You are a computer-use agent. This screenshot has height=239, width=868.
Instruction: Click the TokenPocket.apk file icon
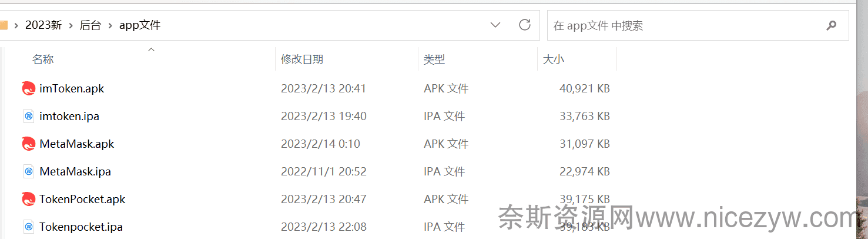(x=29, y=200)
